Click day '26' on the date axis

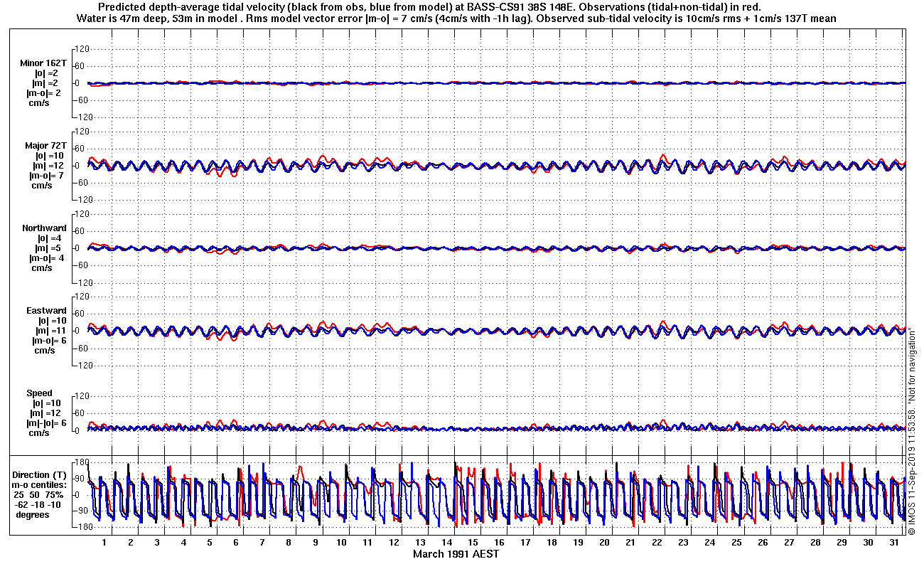(x=761, y=543)
